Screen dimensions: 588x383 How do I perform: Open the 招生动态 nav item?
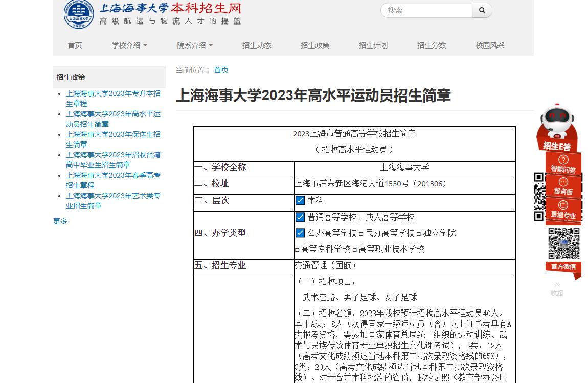(257, 45)
